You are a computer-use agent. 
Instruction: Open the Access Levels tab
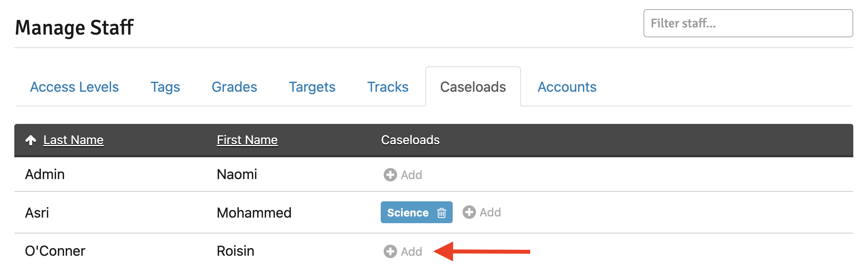(74, 87)
